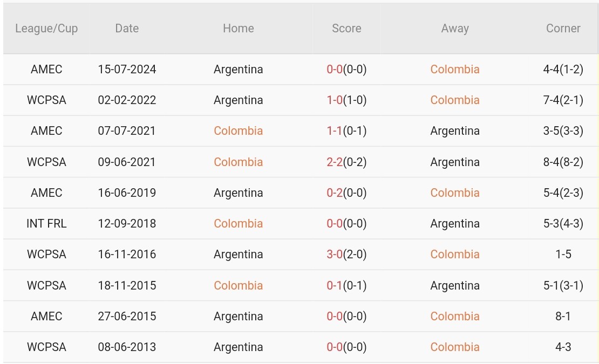Select Colombia away team on 08-06-2013
599x364 pixels.
[455, 347]
